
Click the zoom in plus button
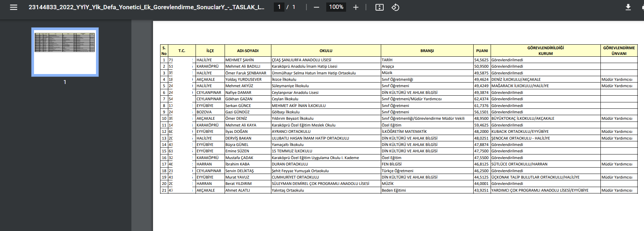(356, 7)
